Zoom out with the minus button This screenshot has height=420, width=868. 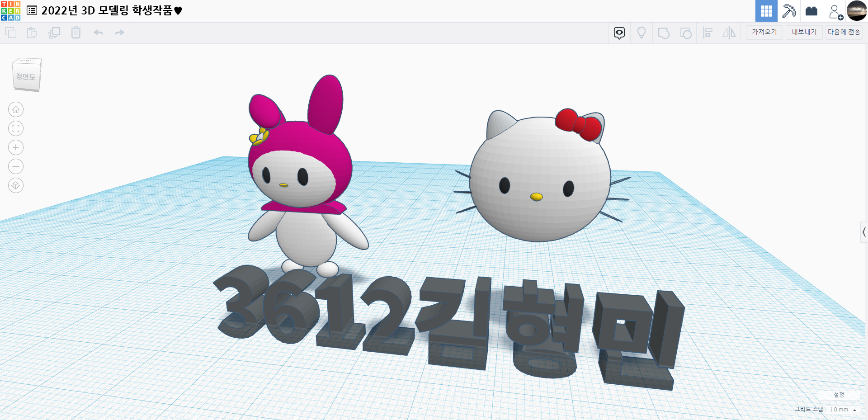[x=16, y=166]
